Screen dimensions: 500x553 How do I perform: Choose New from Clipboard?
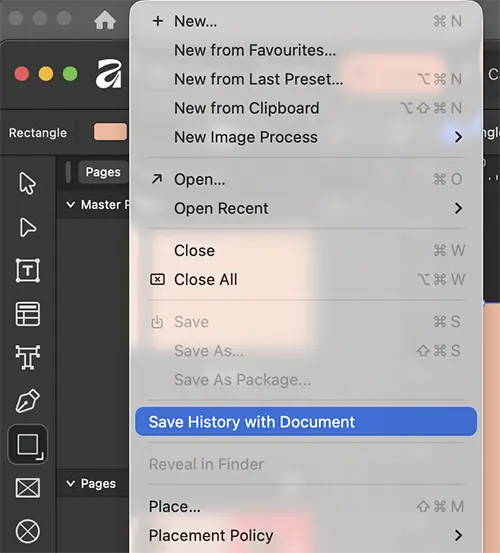point(306,108)
